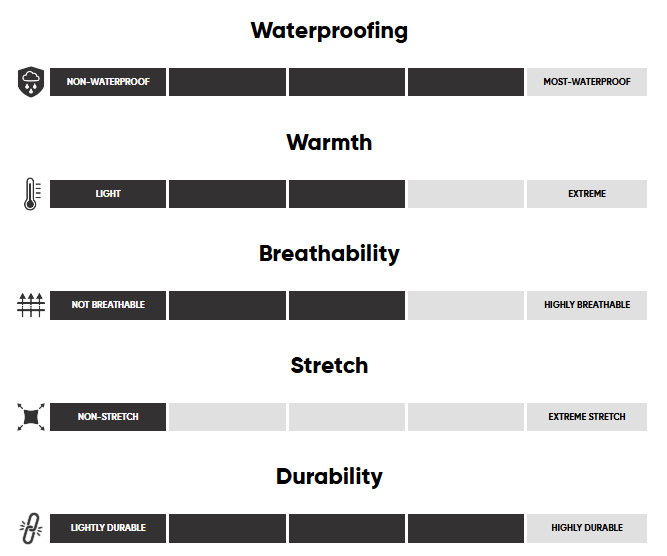Image resolution: width=667 pixels, height=556 pixels.
Task: Click the Lightly Durable segment
Action: (x=108, y=528)
